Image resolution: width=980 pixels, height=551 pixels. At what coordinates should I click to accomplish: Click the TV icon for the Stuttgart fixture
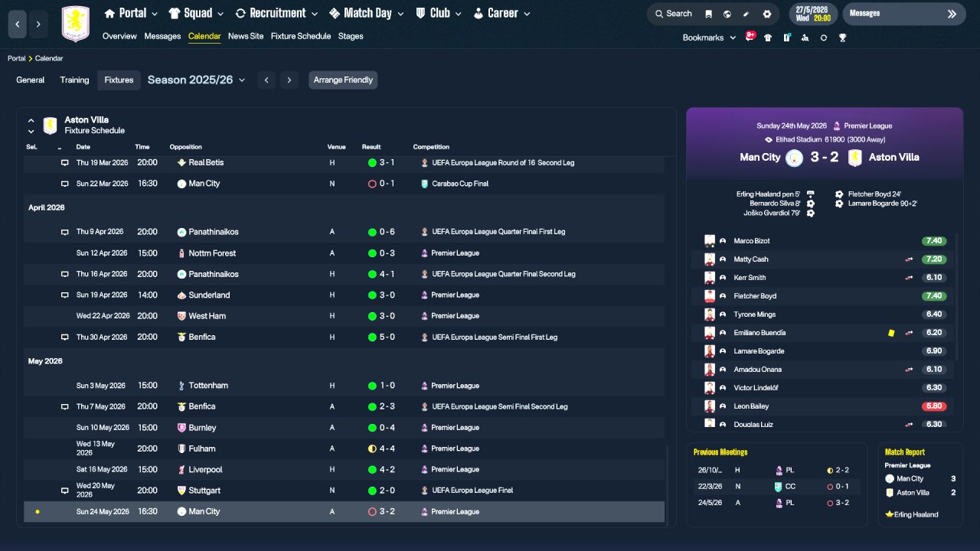(65, 491)
